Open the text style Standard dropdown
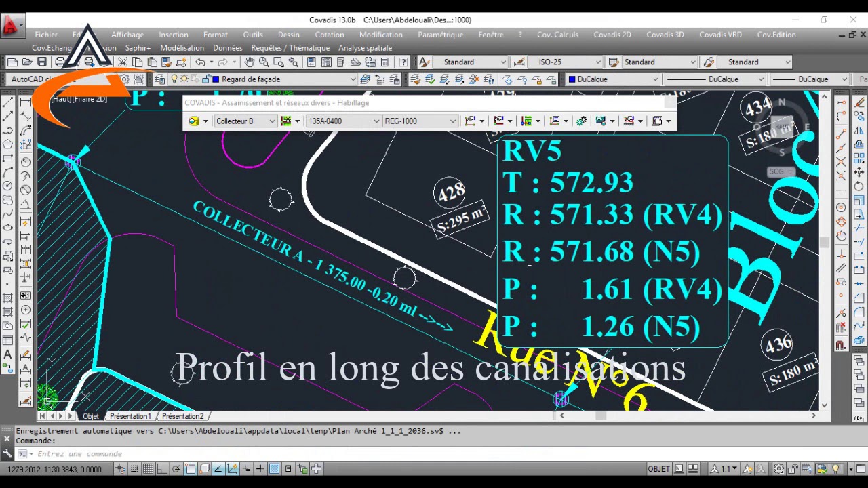868x488 pixels. (503, 62)
